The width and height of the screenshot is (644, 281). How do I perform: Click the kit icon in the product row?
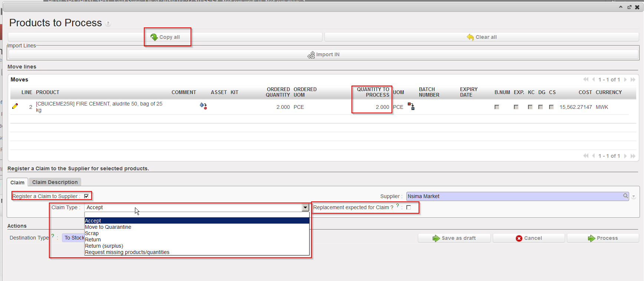(x=203, y=106)
